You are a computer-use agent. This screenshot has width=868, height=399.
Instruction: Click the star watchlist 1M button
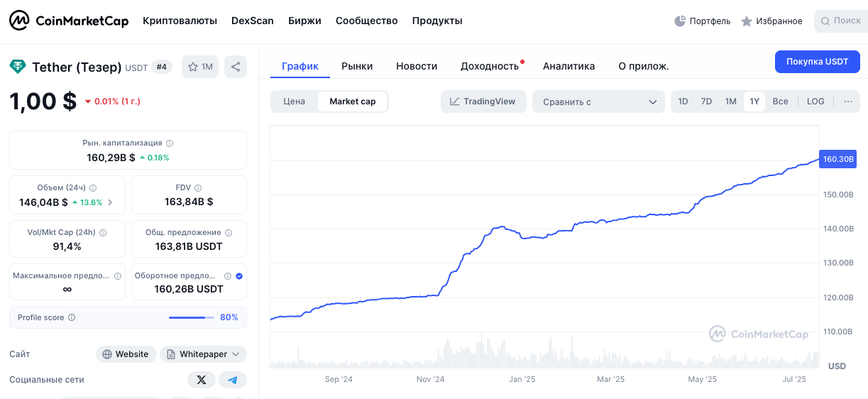(x=200, y=67)
